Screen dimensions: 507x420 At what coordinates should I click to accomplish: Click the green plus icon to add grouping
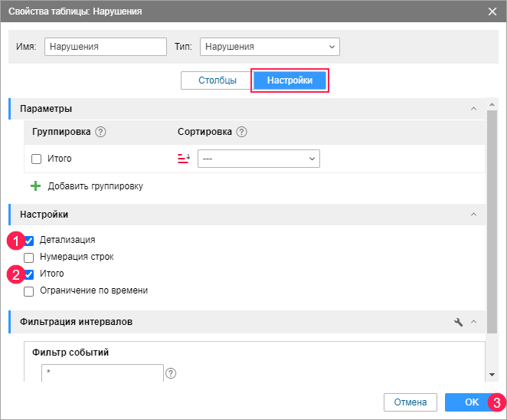click(x=35, y=185)
